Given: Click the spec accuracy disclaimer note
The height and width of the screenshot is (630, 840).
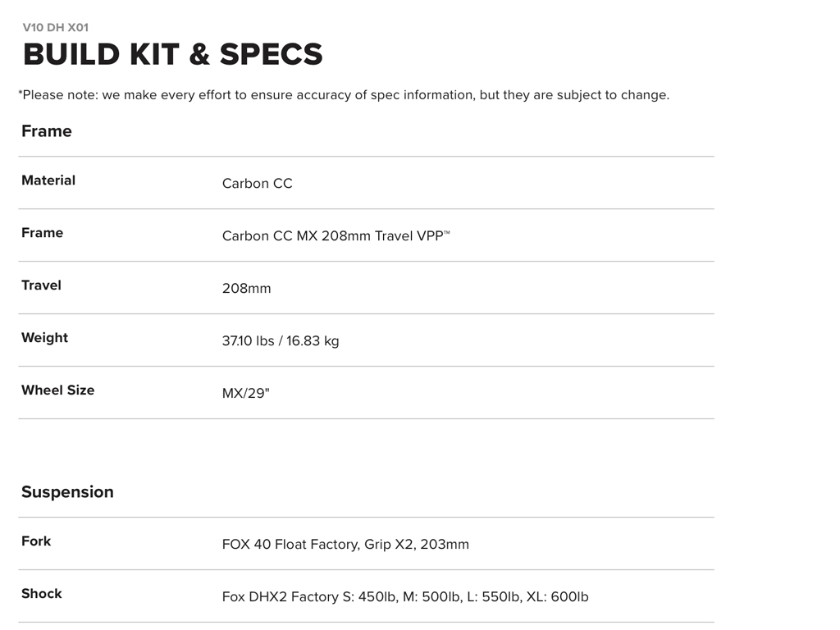Looking at the screenshot, I should coord(344,95).
